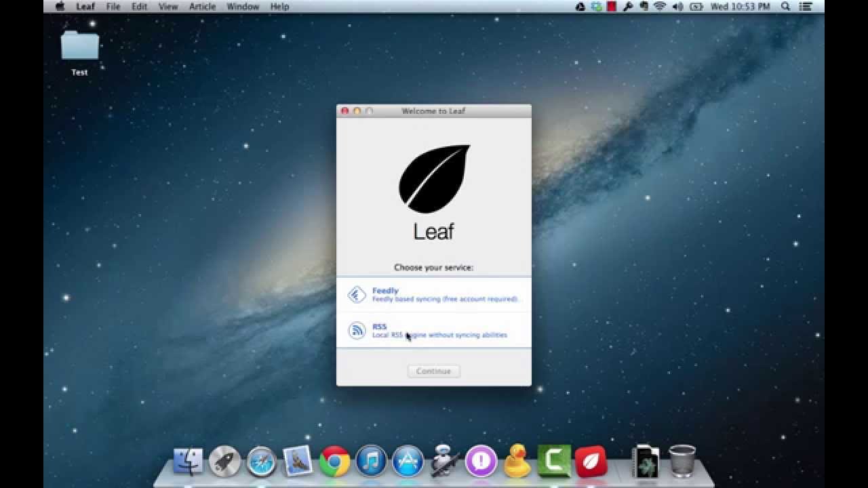Open the Apple menu

coord(60,7)
